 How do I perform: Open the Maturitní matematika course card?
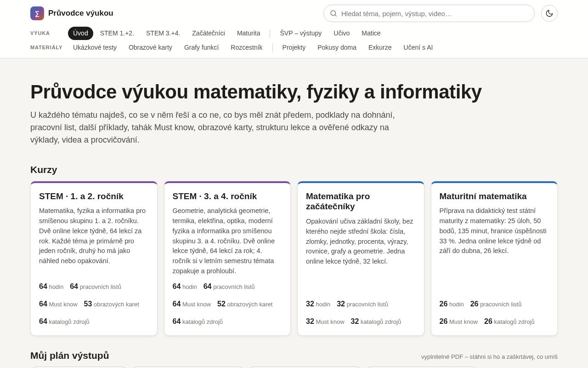(494, 259)
